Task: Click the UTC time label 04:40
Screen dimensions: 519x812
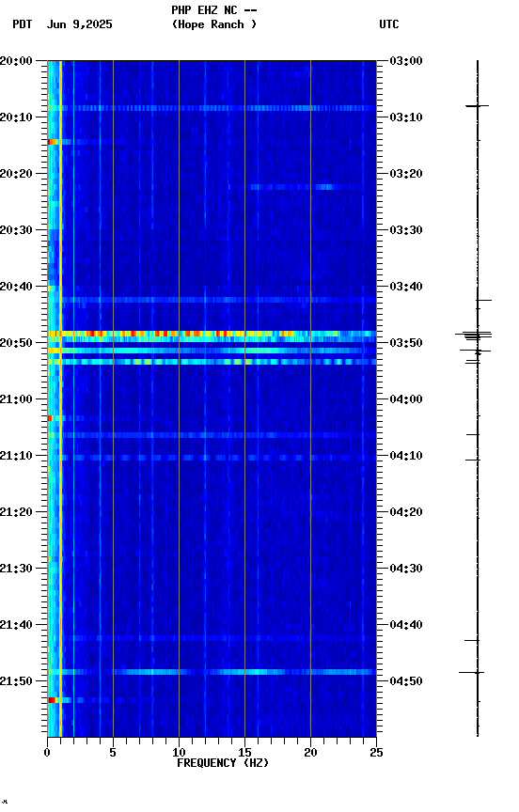Action: (406, 625)
